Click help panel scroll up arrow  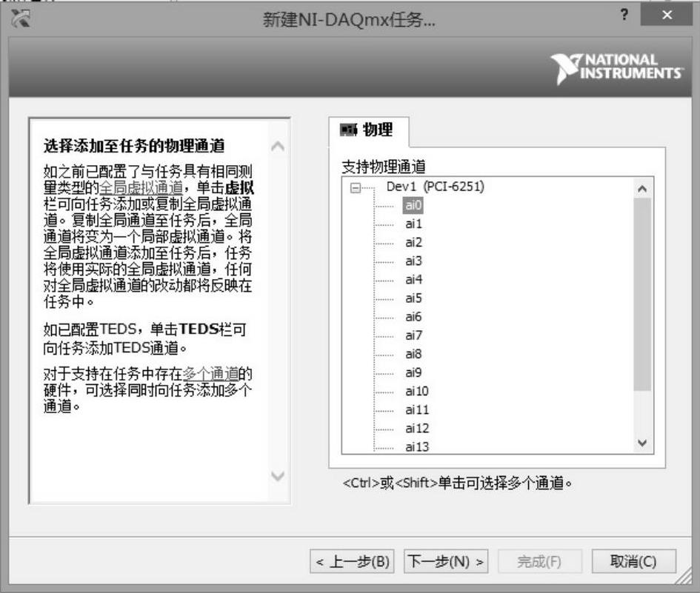coord(278,147)
